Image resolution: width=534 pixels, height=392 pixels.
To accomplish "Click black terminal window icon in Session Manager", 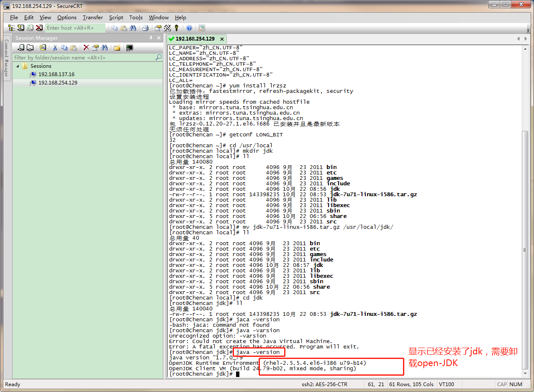I will (130, 48).
